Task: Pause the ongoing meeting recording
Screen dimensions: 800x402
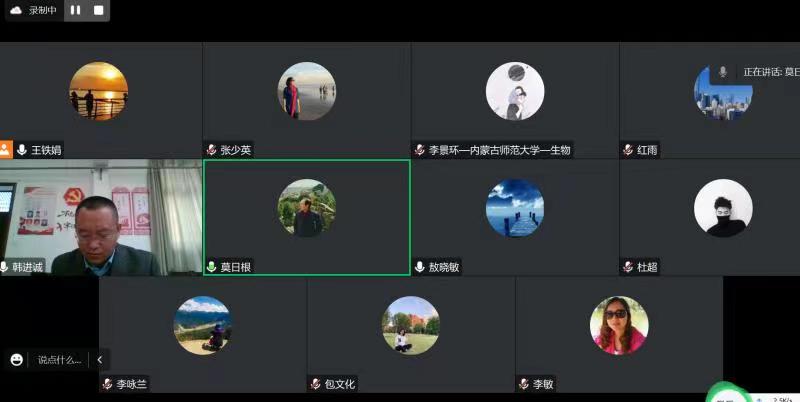Action: (x=76, y=10)
